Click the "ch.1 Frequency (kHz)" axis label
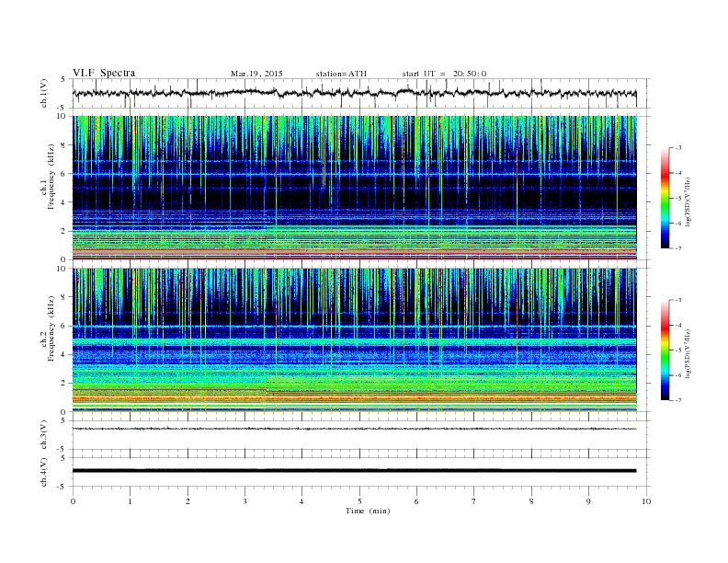The width and height of the screenshot is (728, 563). coord(48,190)
